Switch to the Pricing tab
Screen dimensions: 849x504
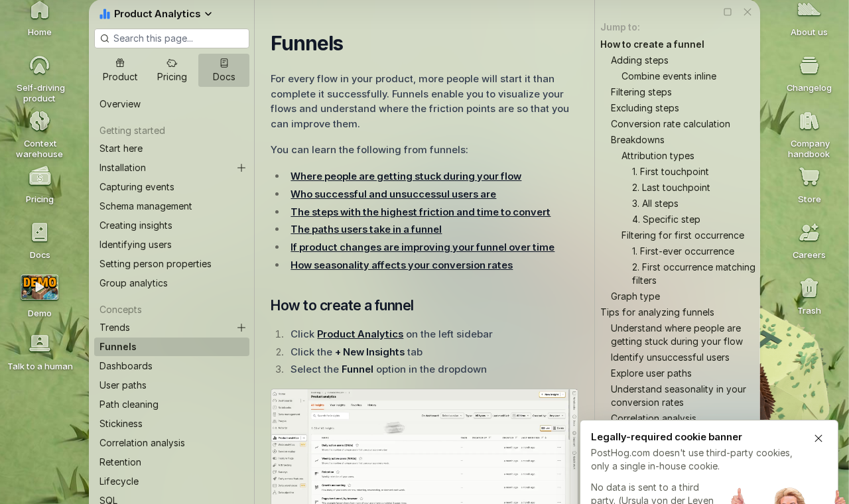[x=172, y=70]
